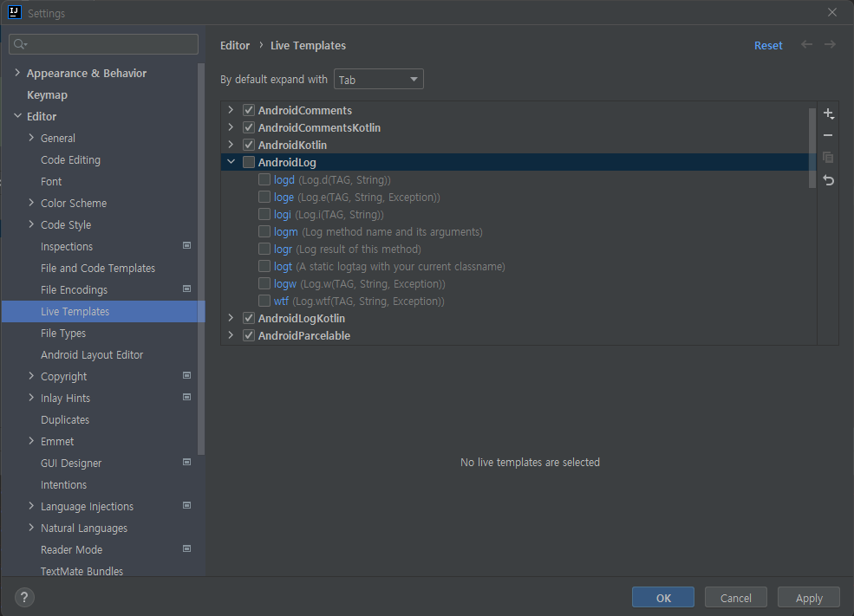Screen dimensions: 854x616
Task: Open the Keymap settings page
Action: pos(48,94)
